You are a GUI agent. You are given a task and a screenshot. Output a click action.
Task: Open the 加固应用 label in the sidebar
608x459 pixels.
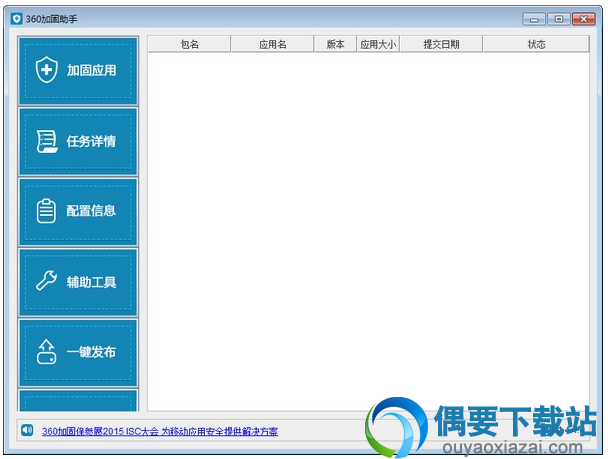click(92, 70)
